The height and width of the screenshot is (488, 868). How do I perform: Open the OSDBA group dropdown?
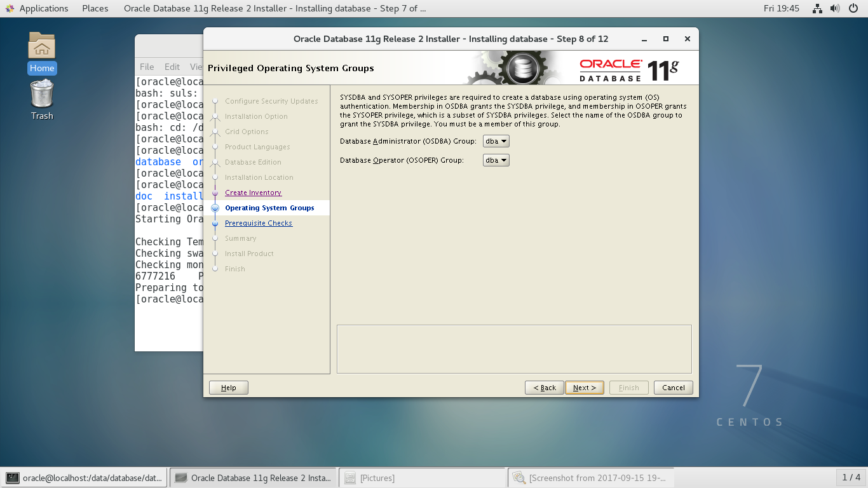pos(496,141)
